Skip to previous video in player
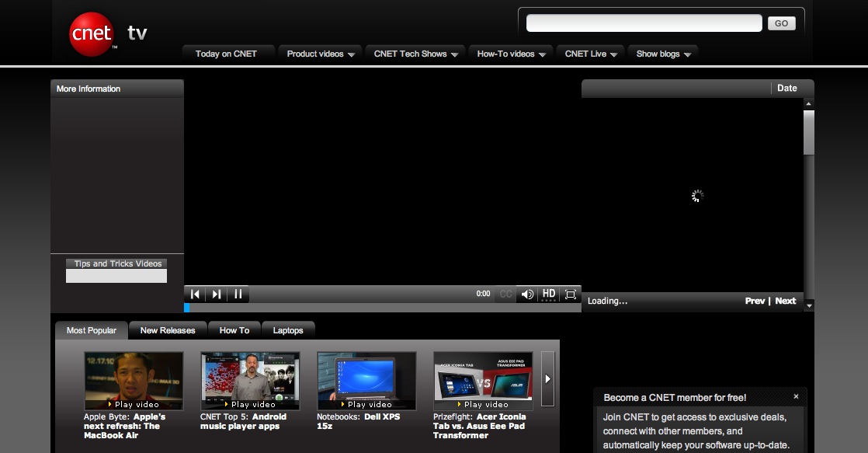The image size is (868, 453). pyautogui.click(x=195, y=294)
